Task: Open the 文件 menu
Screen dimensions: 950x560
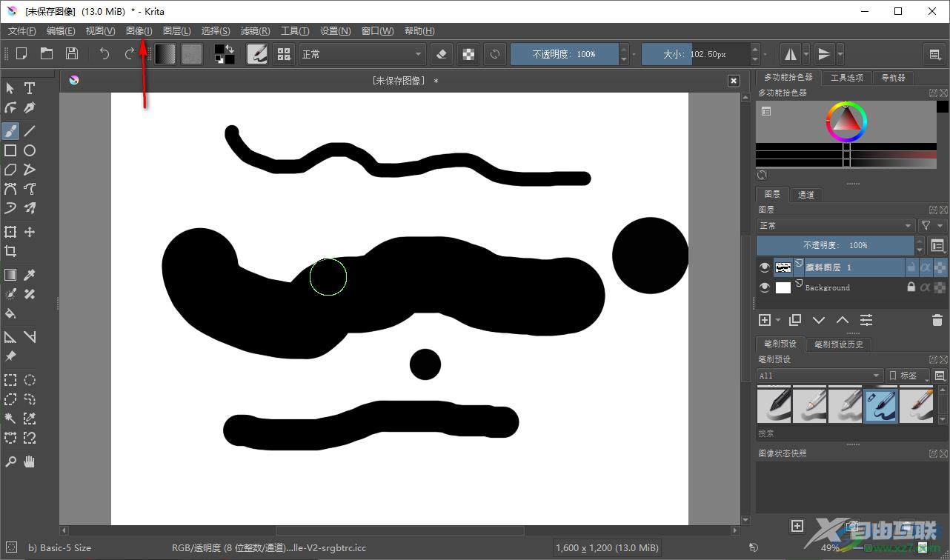Action: point(22,30)
